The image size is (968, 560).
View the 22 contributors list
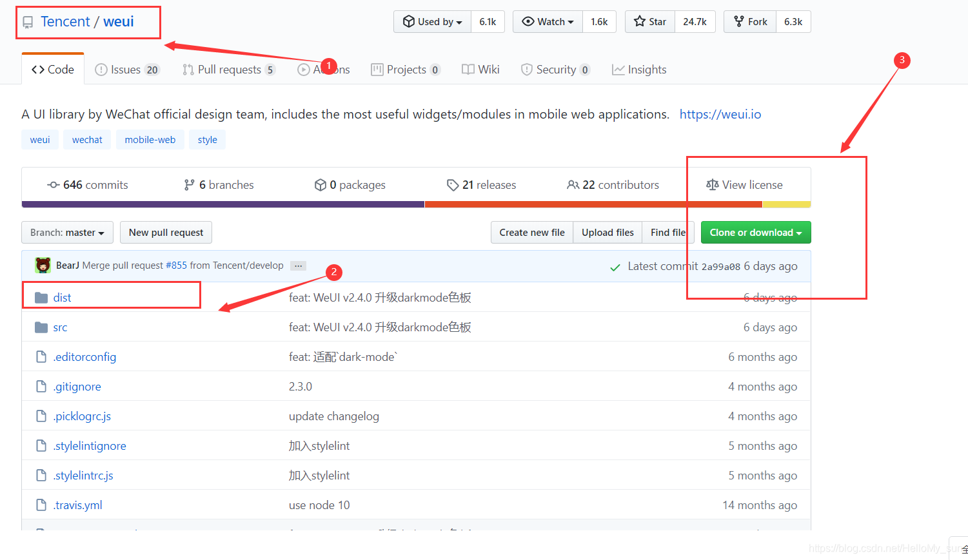tap(613, 185)
